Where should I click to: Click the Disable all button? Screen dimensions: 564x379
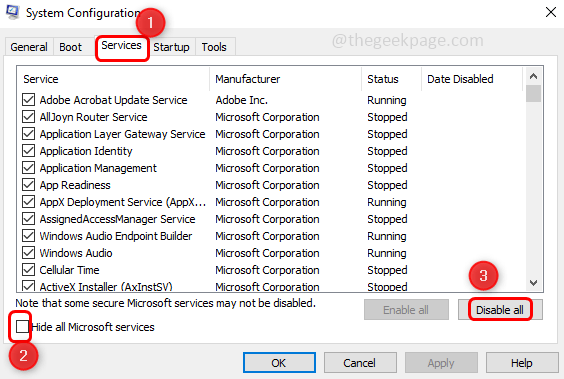[500, 310]
